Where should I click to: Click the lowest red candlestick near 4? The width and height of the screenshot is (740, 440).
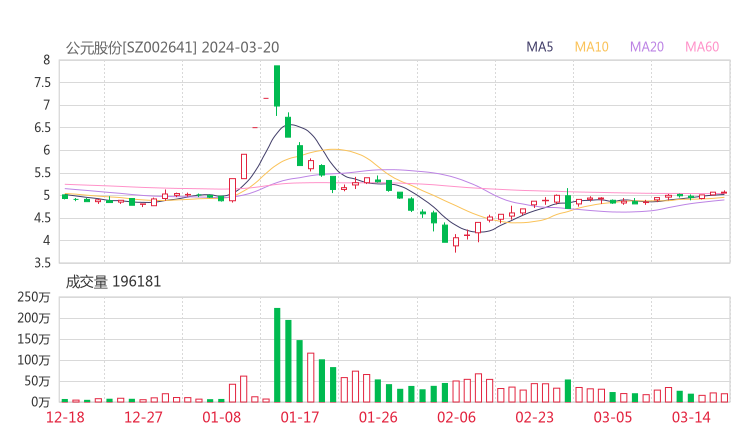coord(456,242)
